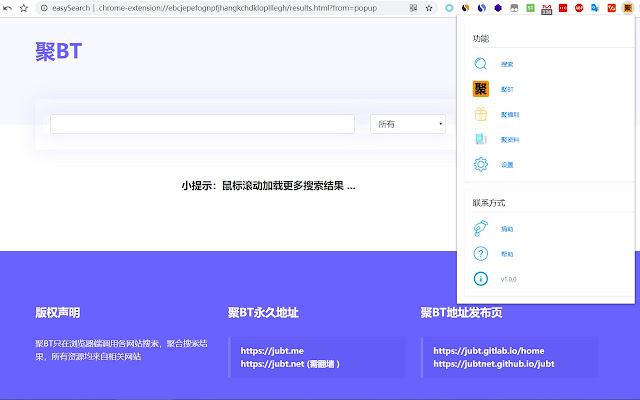Click the QR code icon in address bar
Viewport: 640px width, 400px height.
tap(413, 7)
